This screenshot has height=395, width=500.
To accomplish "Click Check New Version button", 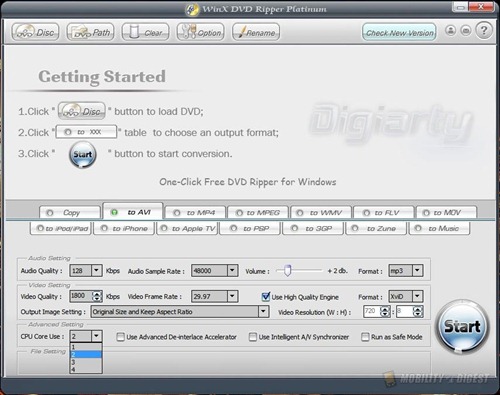I will (x=399, y=32).
